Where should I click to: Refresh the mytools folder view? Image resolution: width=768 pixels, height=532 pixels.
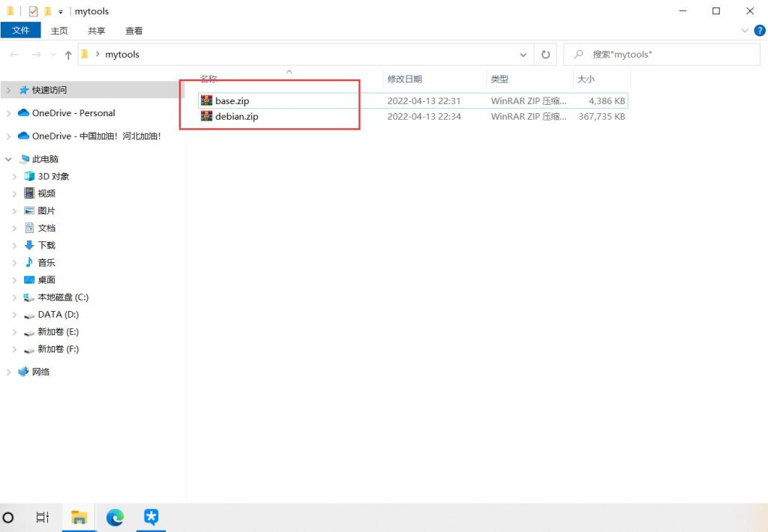pyautogui.click(x=545, y=55)
